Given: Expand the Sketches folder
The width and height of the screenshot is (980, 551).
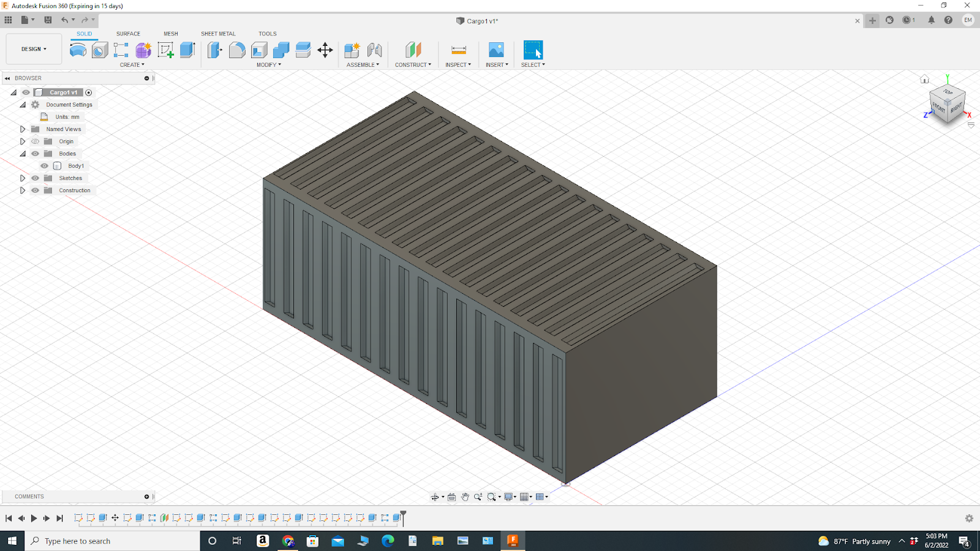Looking at the screenshot, I should click(23, 178).
